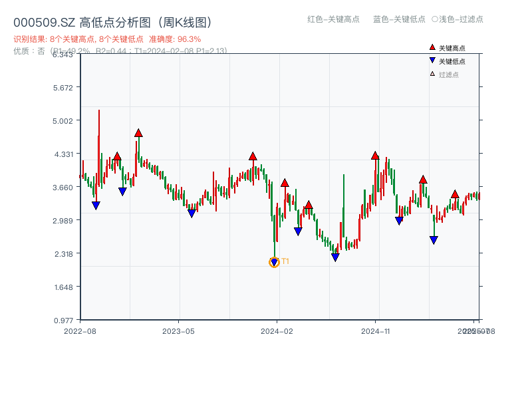Select the blue low marker at the mid-2024 bottom near 2.2
Viewport: 532px width, 399px height.
(x=335, y=257)
